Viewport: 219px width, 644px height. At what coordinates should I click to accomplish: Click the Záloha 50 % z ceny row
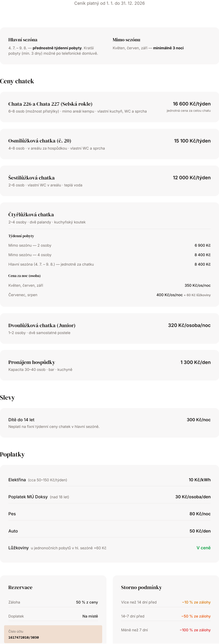(x=53, y=602)
